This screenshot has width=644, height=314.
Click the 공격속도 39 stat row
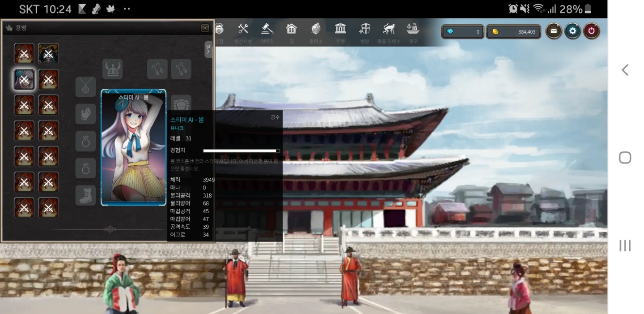point(190,227)
